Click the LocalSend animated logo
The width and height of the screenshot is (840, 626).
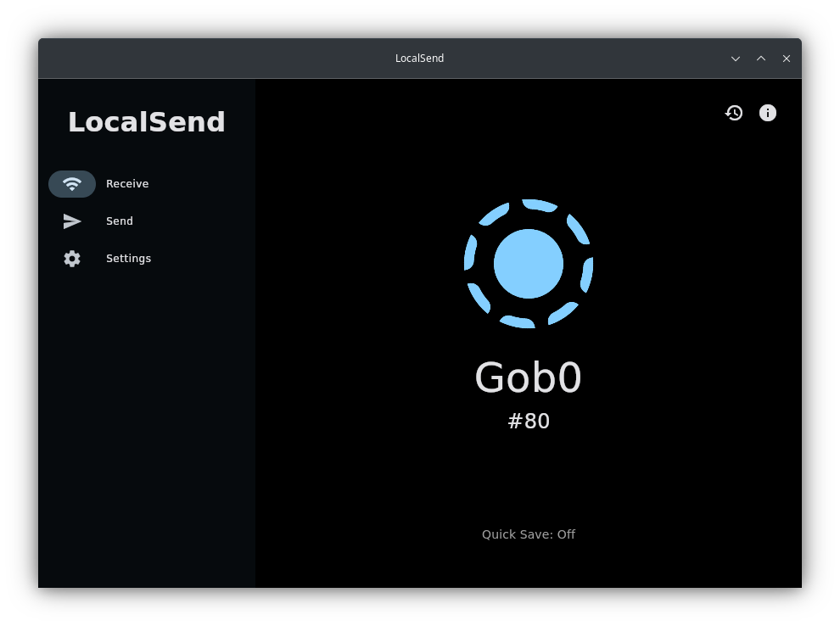tap(529, 264)
